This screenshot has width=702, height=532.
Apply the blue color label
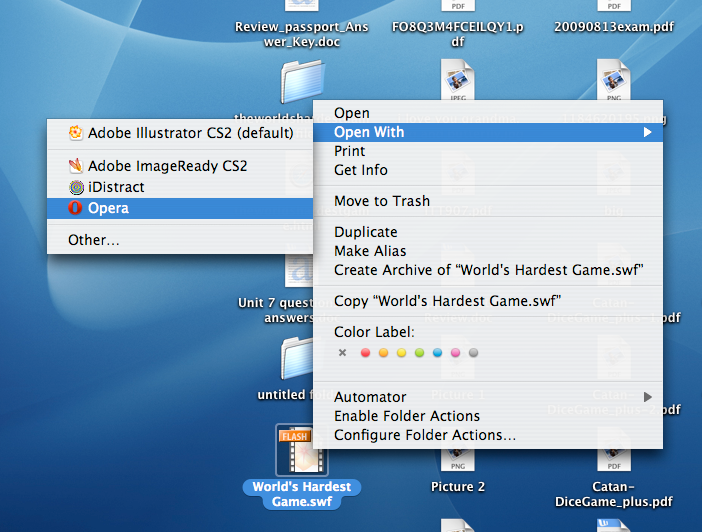(437, 353)
